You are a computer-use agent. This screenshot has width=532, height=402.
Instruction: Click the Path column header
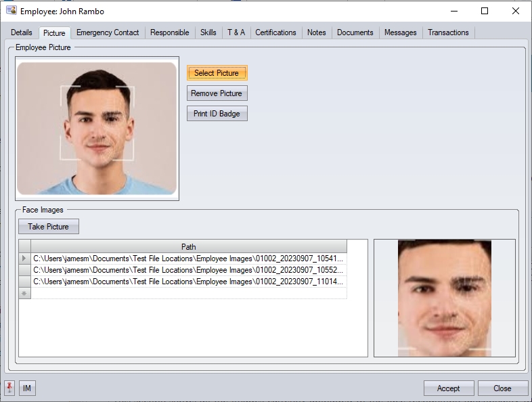tap(188, 247)
